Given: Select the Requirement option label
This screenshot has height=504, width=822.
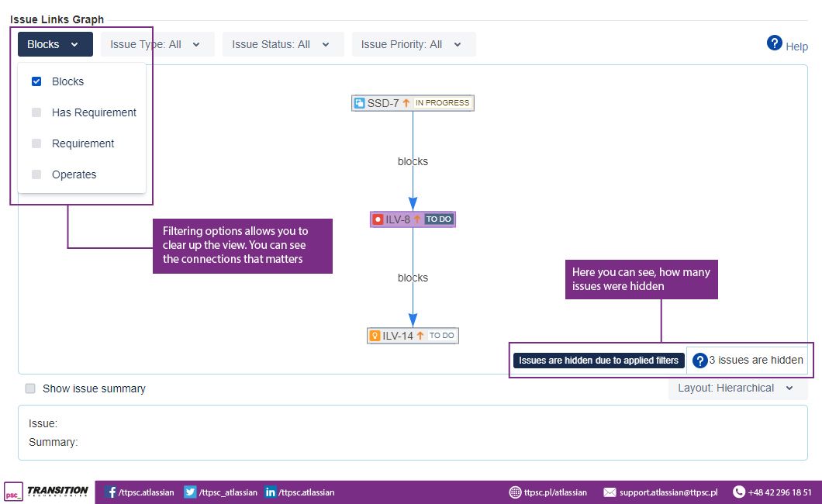Looking at the screenshot, I should (x=83, y=143).
